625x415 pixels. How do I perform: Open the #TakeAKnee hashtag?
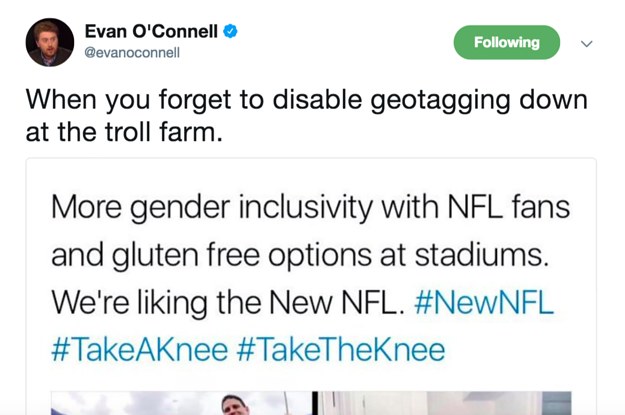coord(139,350)
